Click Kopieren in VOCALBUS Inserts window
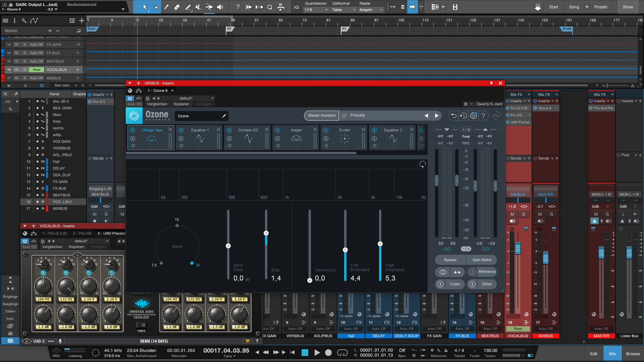 pyautogui.click(x=76, y=247)
